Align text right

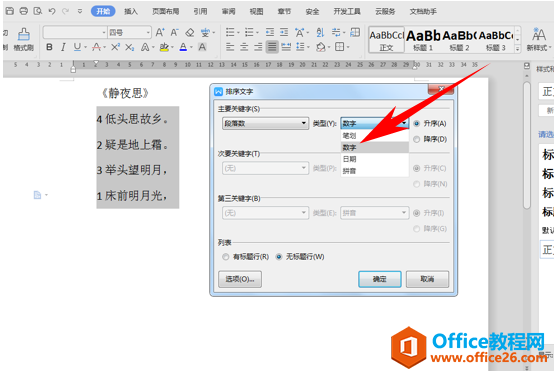pyautogui.click(x=258, y=47)
